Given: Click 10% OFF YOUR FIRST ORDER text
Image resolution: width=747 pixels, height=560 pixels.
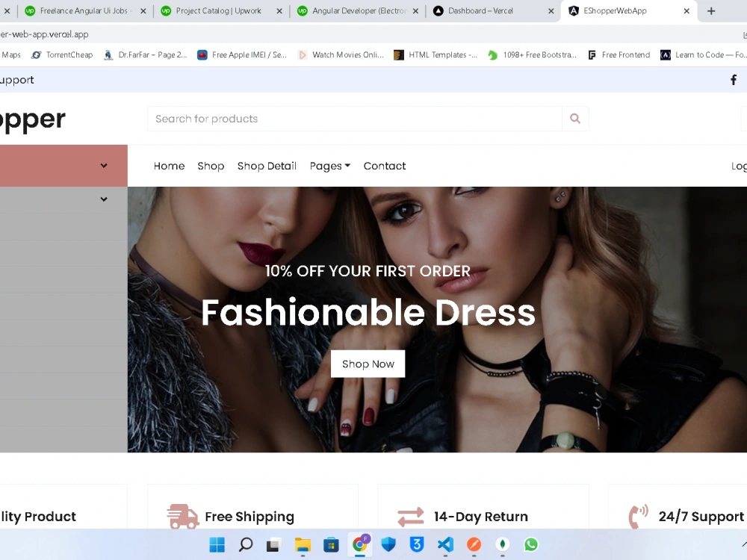Looking at the screenshot, I should tap(368, 271).
